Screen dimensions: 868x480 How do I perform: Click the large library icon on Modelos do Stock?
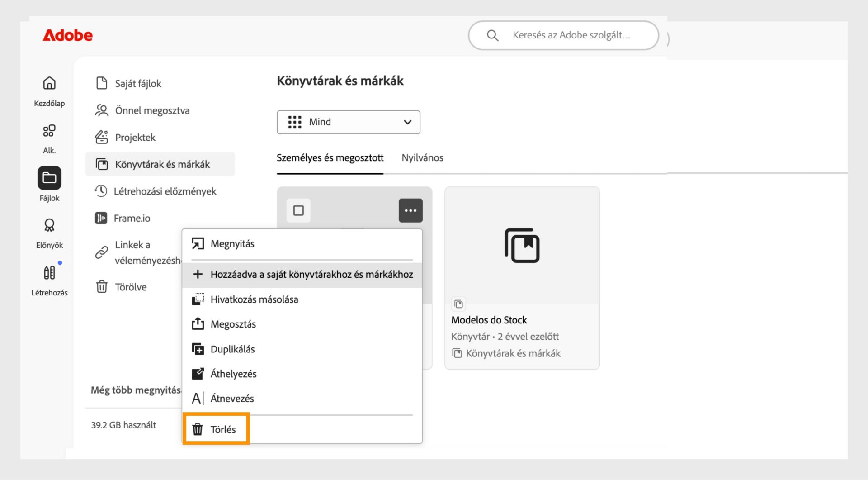click(x=522, y=246)
